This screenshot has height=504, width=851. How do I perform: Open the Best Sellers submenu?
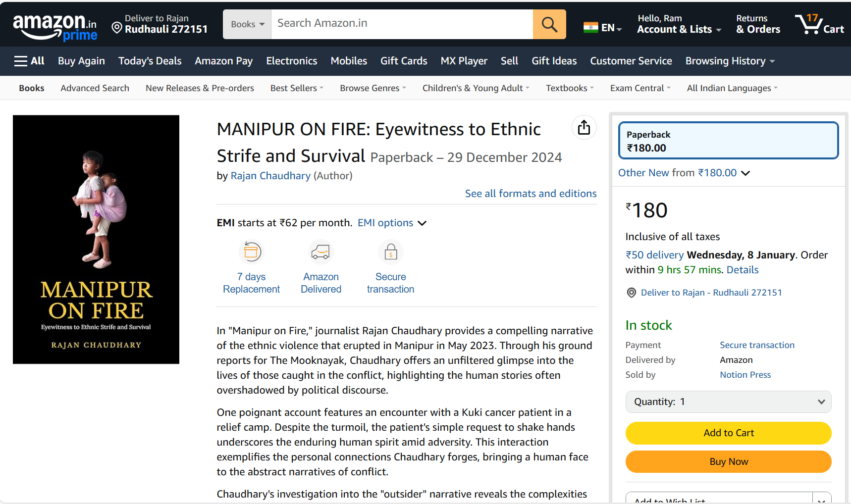pyautogui.click(x=296, y=88)
